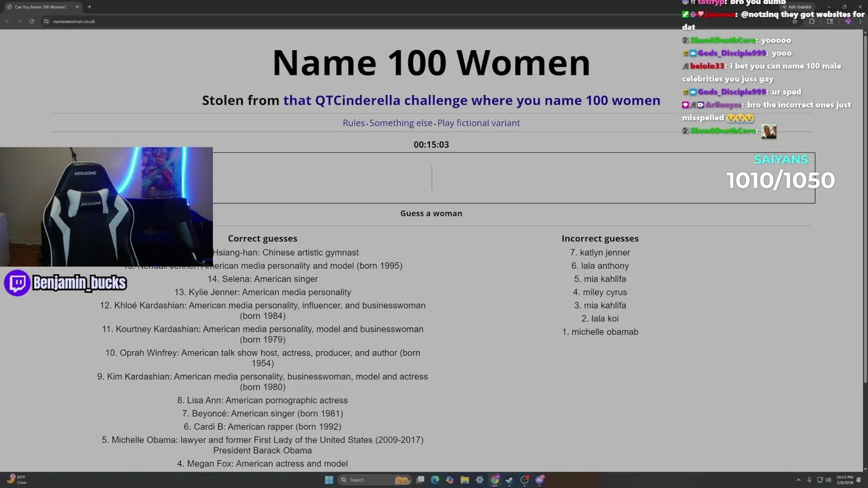
Task: Open Steam from the taskbar
Action: [x=509, y=480]
